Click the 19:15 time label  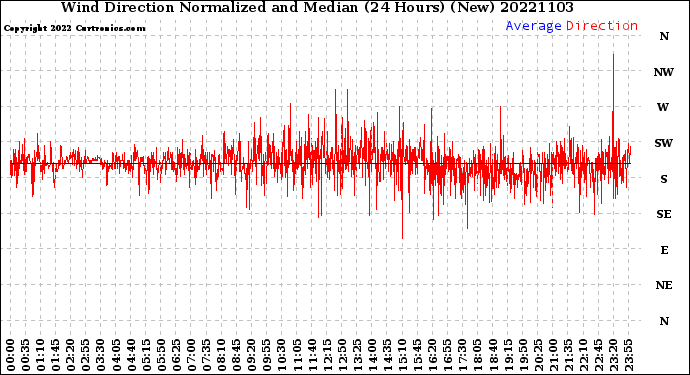coord(508,355)
